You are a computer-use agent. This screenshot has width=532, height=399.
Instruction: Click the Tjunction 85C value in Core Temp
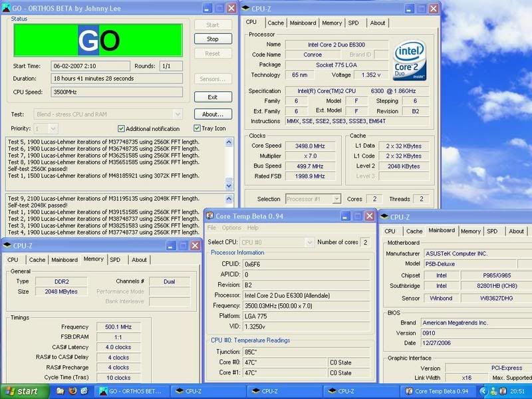click(307, 352)
